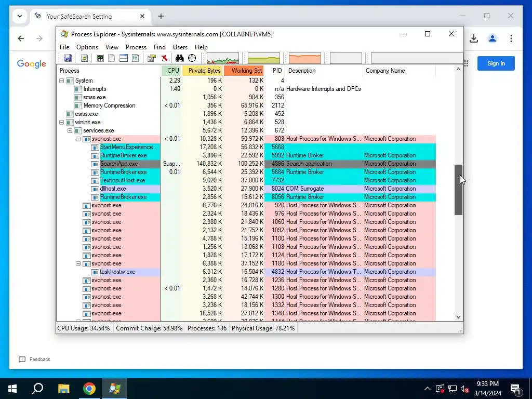Screen dimensions: 532x399
Task: Open the File menu
Action: pos(64,47)
